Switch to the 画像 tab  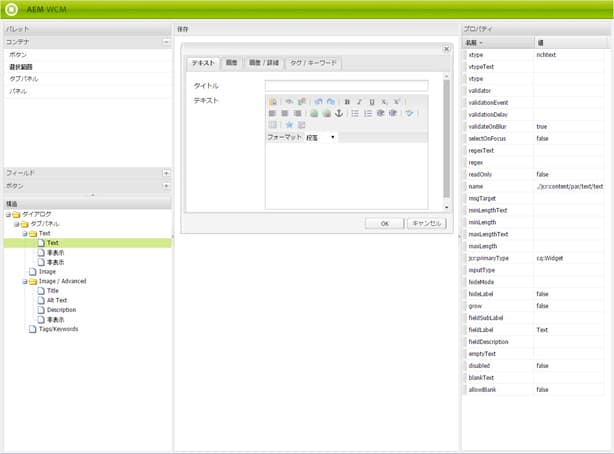(x=231, y=63)
